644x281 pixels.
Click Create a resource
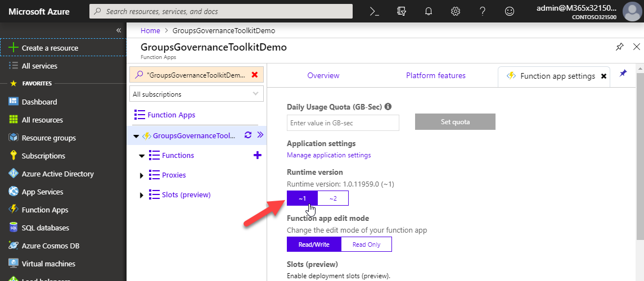coord(49,48)
